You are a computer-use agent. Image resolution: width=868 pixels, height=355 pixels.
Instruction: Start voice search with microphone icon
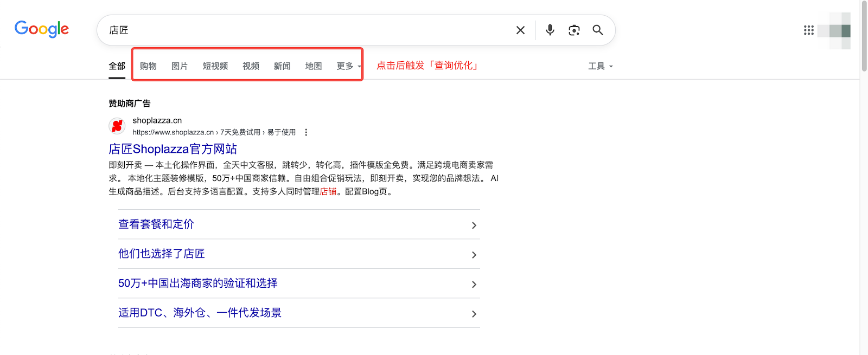550,30
